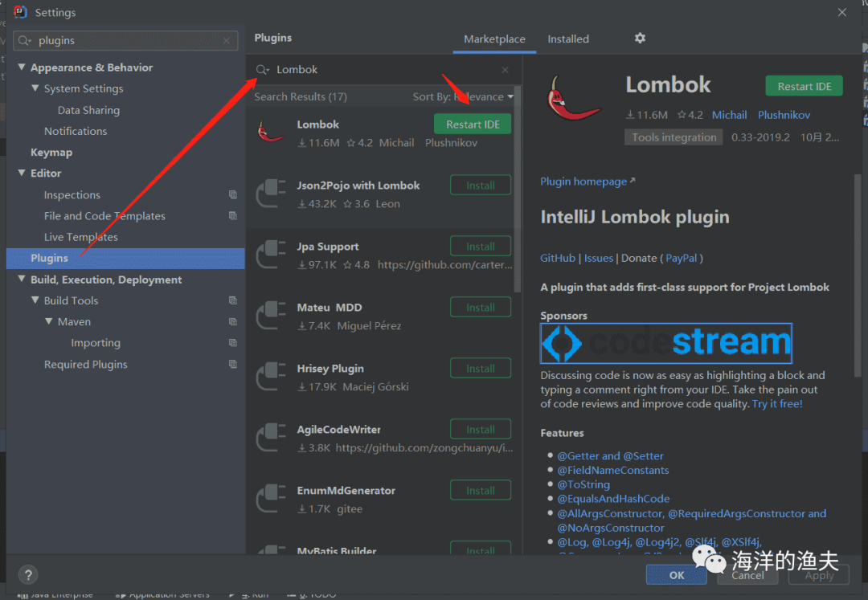Click the project-level icon beside Importing

point(233,342)
